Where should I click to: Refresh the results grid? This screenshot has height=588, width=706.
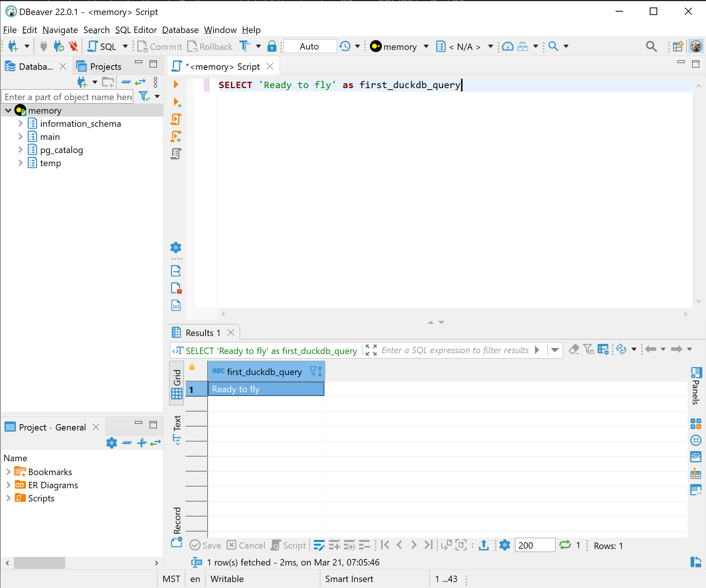click(622, 349)
